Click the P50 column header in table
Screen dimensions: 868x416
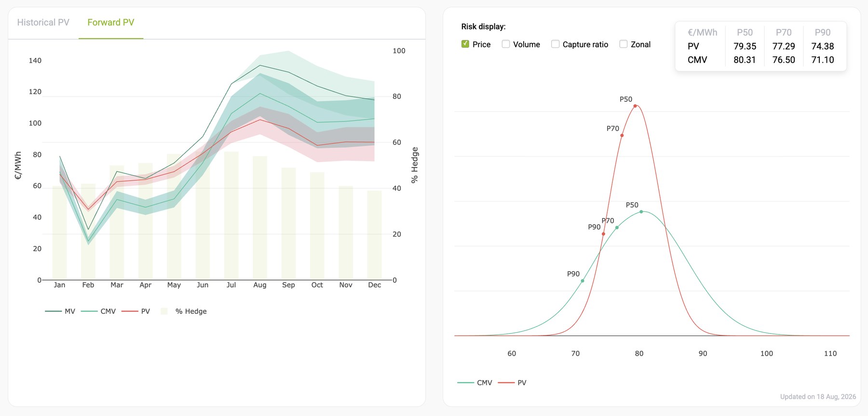(745, 32)
